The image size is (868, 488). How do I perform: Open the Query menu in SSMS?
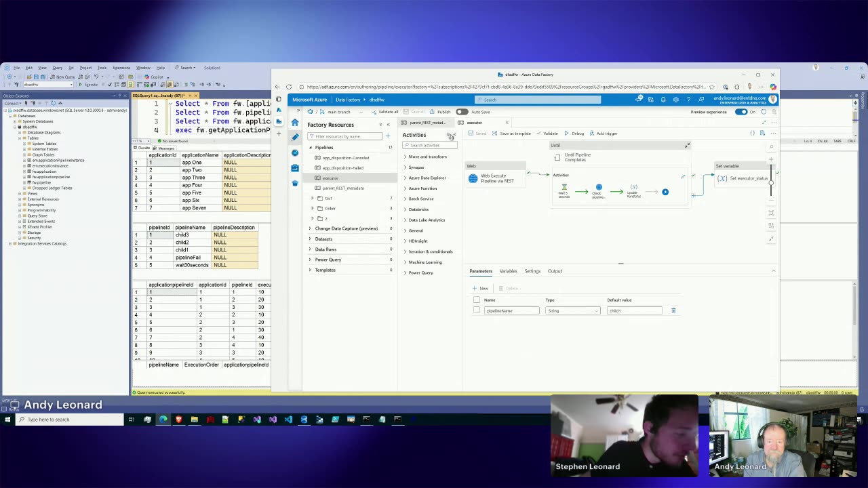pos(58,68)
